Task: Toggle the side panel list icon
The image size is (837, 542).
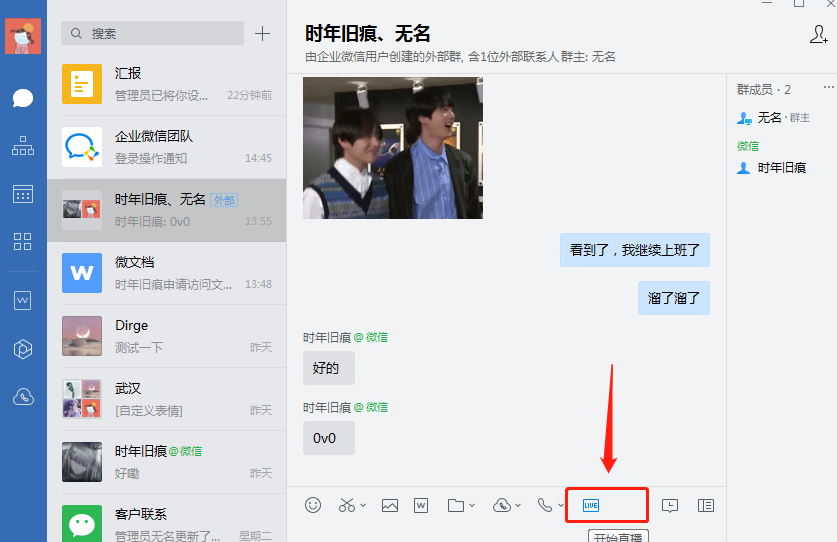Action: point(706,505)
